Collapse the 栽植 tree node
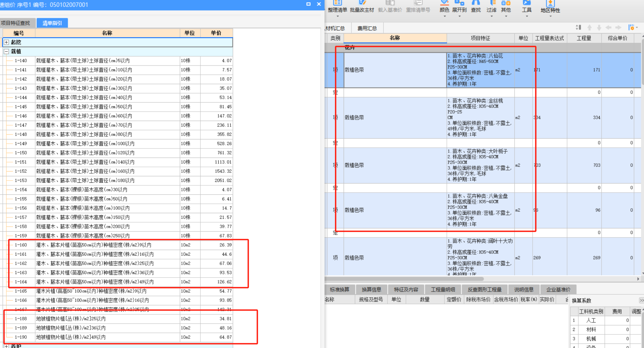 6,51
